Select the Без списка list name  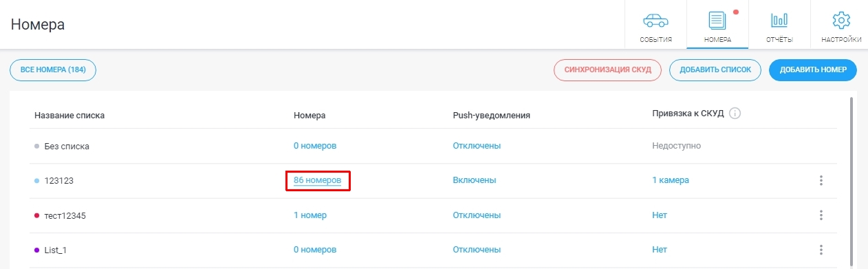point(67,146)
